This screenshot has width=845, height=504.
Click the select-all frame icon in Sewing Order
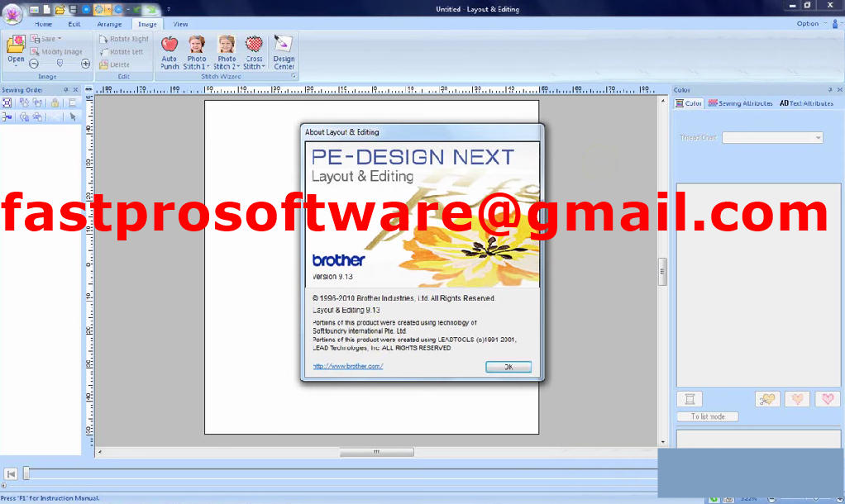7,102
